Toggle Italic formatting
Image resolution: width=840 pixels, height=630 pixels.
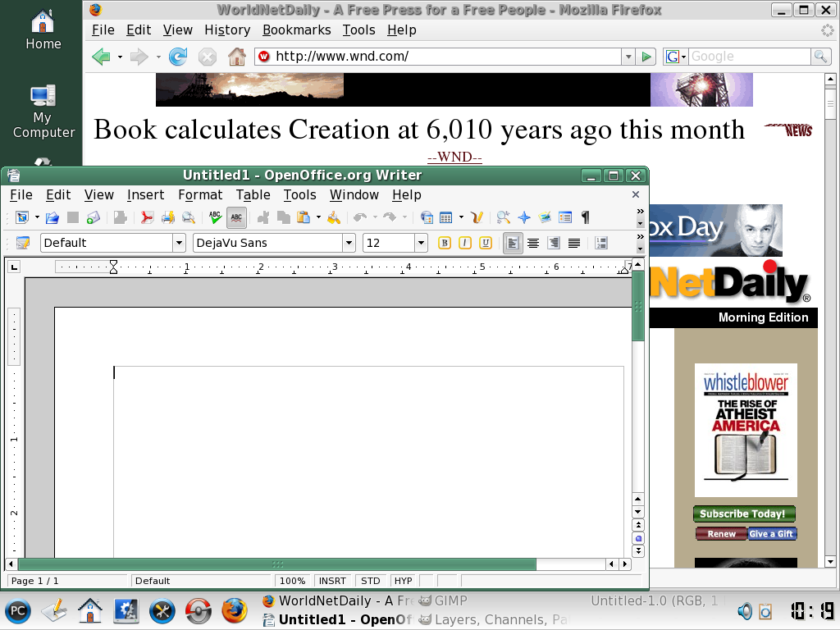tap(465, 243)
